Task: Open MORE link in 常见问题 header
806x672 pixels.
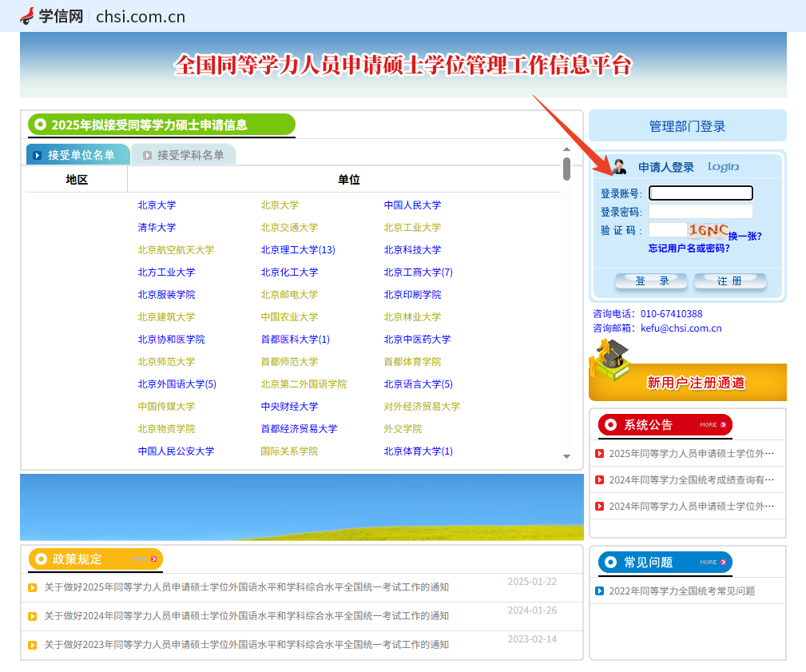Action: pyautogui.click(x=713, y=563)
